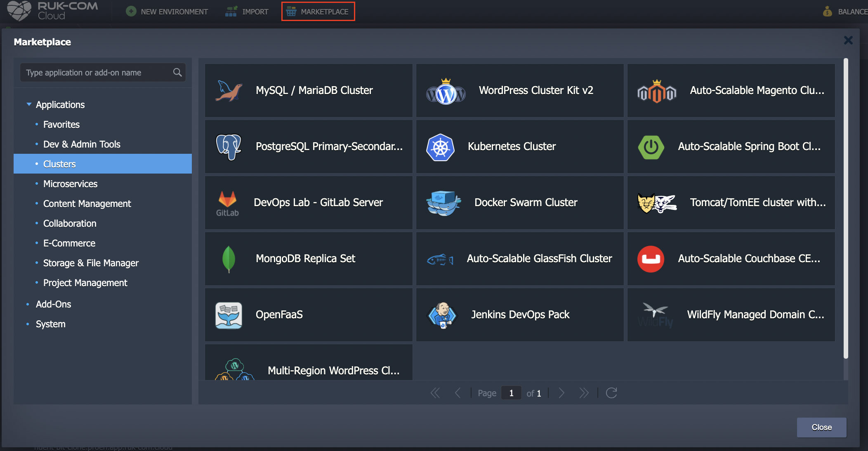The height and width of the screenshot is (451, 868).
Task: Click Marketplace in top bar
Action: (318, 12)
